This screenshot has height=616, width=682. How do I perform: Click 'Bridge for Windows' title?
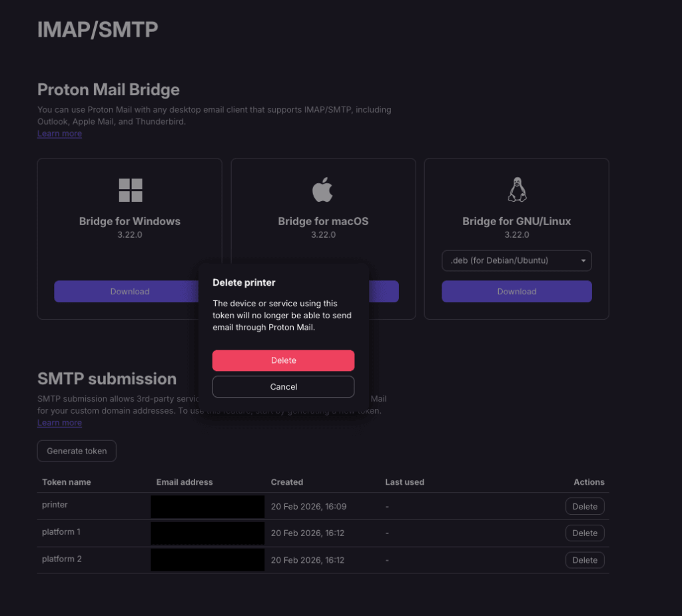click(130, 221)
